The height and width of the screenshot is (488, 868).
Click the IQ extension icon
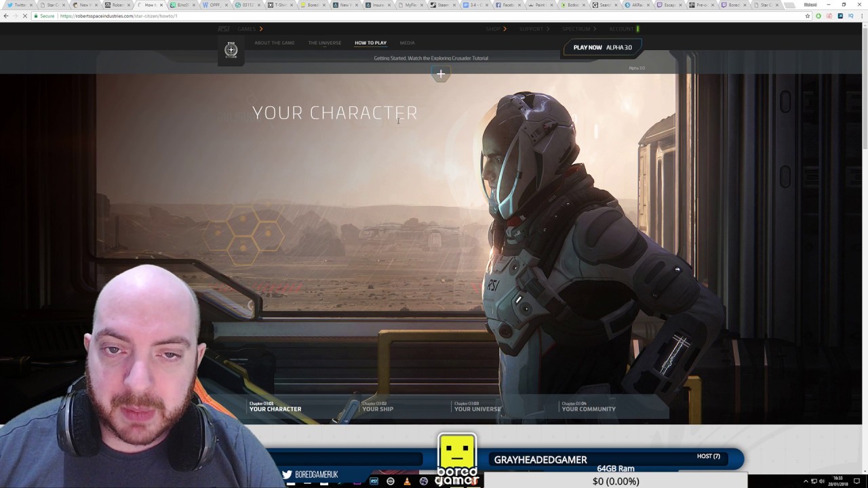coord(851,16)
